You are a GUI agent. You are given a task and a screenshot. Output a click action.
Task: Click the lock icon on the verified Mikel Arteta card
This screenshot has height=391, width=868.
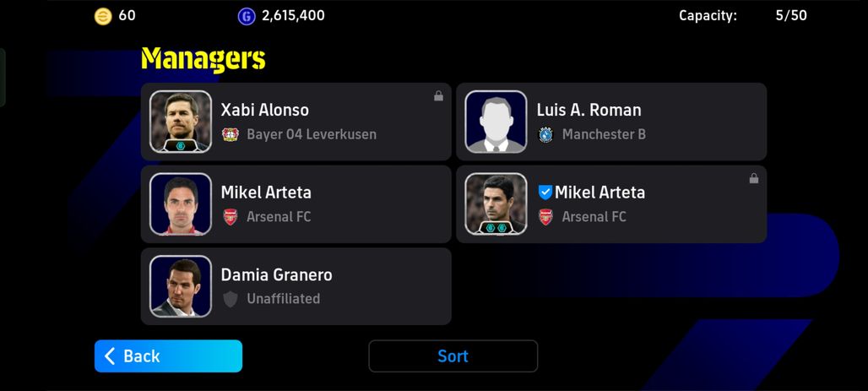point(753,178)
